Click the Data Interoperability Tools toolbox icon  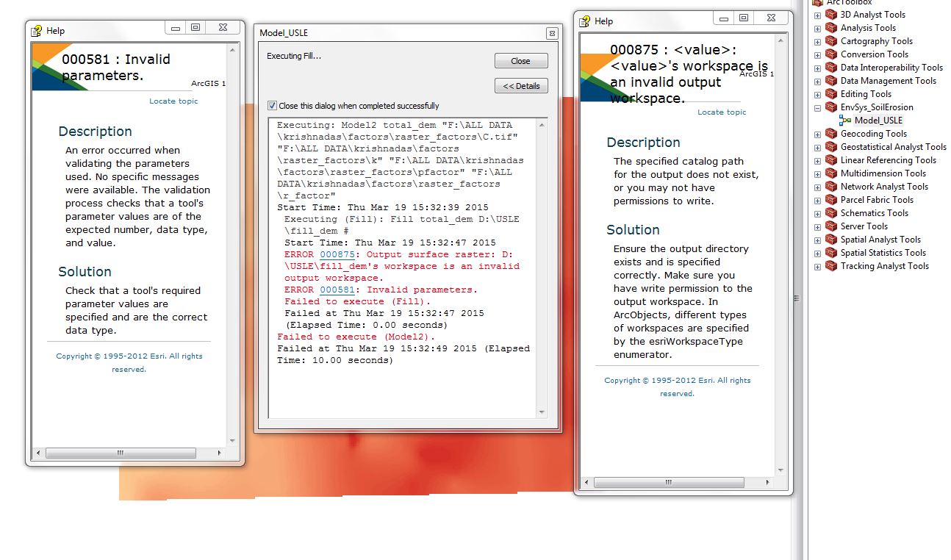click(831, 68)
